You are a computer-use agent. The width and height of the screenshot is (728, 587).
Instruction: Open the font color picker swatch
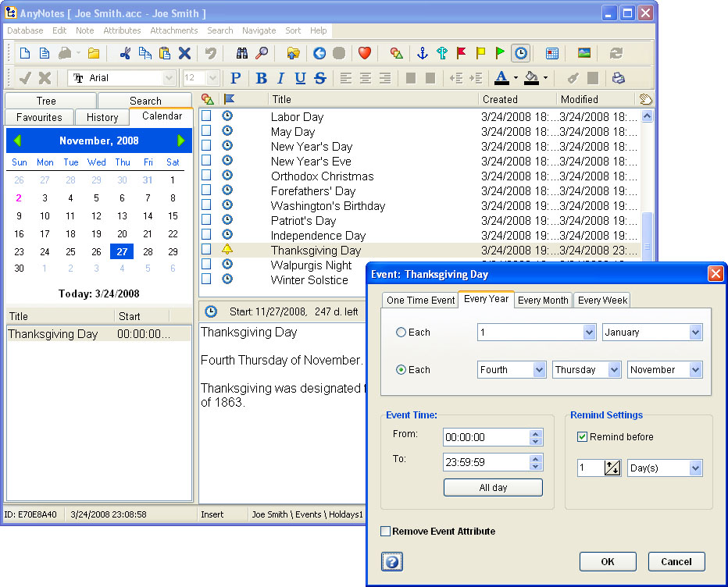click(501, 78)
